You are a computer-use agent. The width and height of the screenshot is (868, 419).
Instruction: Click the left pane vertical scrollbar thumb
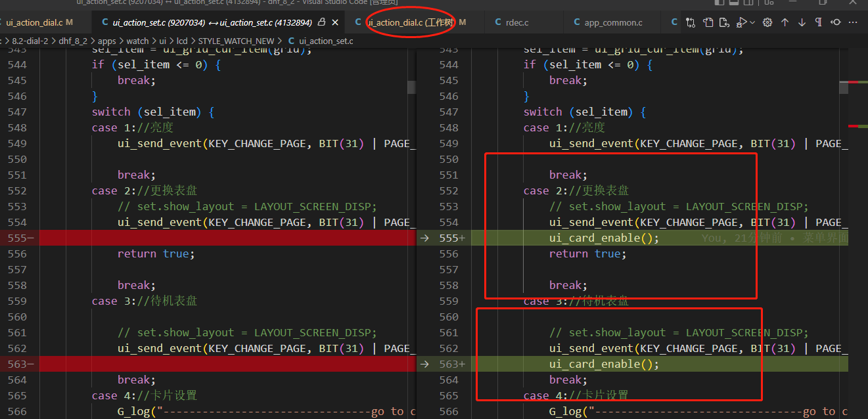(x=411, y=87)
